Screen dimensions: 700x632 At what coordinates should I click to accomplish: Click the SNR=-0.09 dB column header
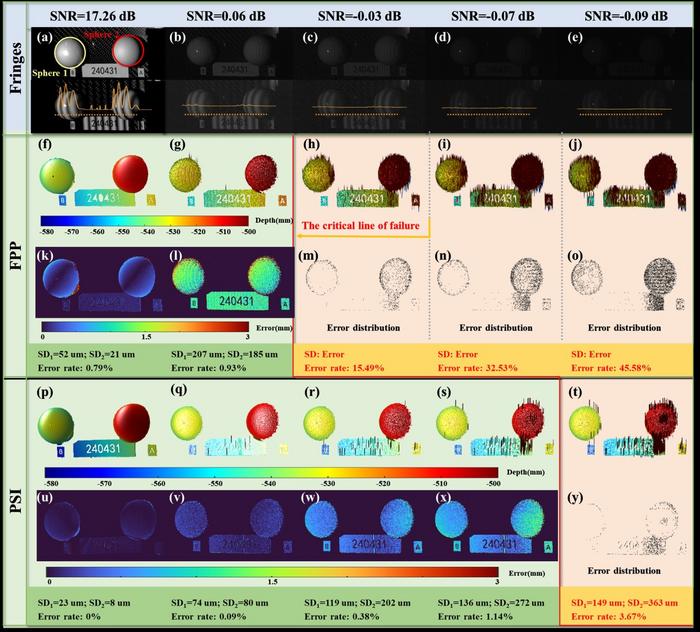pos(626,17)
